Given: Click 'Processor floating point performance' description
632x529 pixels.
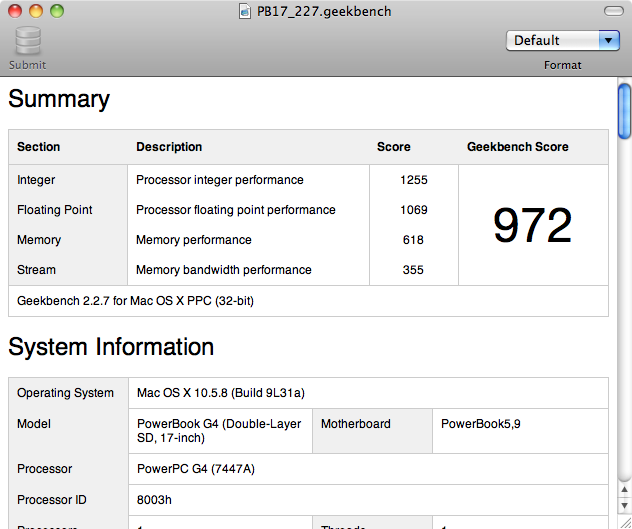Looking at the screenshot, I should [235, 210].
